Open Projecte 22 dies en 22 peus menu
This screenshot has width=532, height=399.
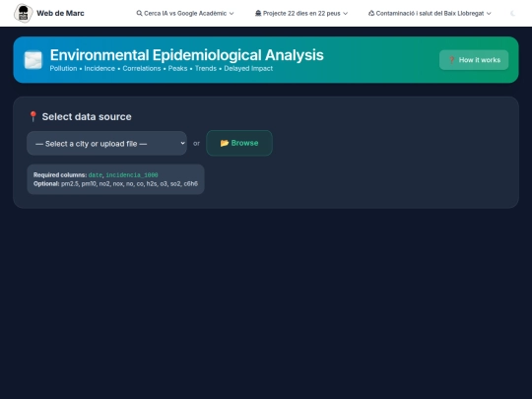point(301,13)
